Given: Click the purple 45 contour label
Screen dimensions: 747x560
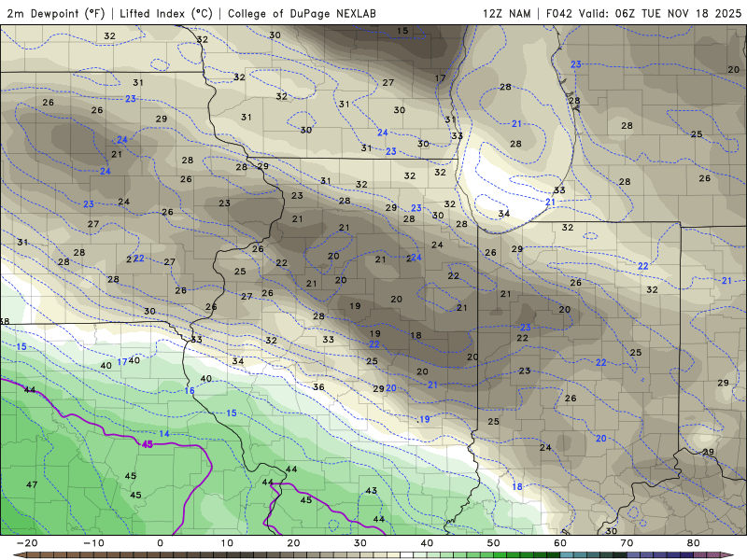Looking at the screenshot, I should [148, 444].
